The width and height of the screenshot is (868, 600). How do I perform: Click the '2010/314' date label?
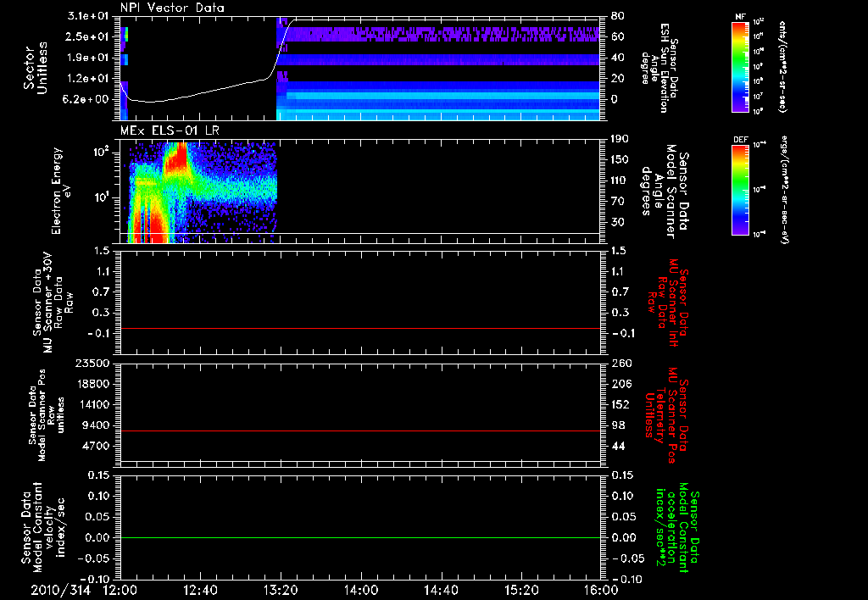(x=61, y=590)
